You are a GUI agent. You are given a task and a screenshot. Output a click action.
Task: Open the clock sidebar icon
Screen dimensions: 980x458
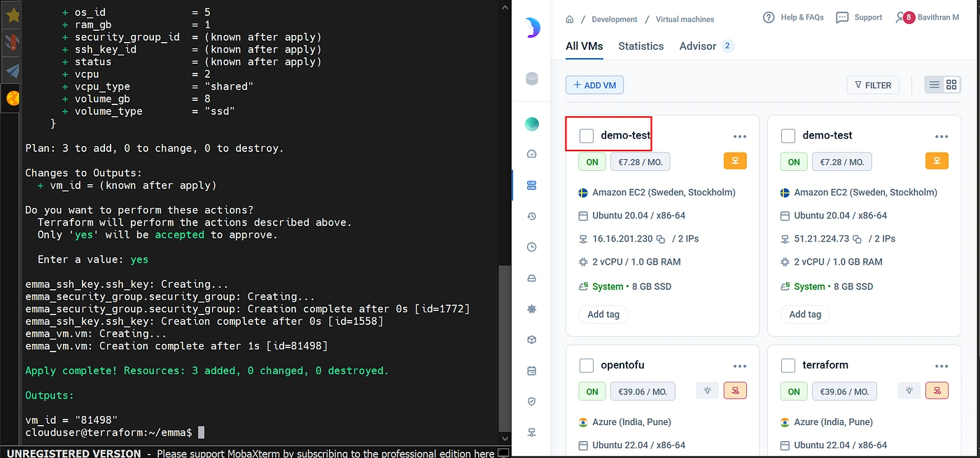[x=531, y=247]
